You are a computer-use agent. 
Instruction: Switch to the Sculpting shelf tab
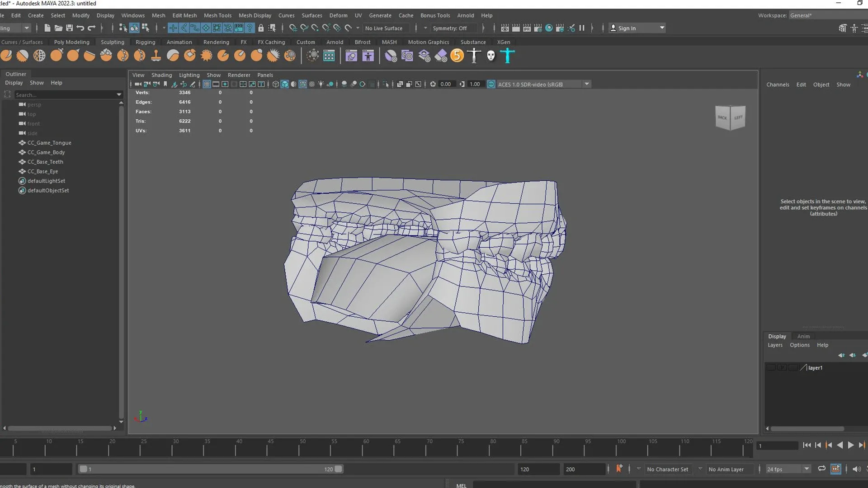click(x=112, y=42)
